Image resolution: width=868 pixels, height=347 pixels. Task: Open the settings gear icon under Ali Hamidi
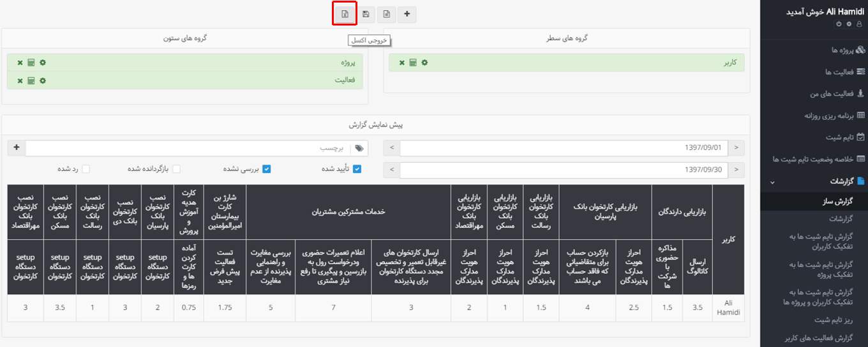(849, 24)
